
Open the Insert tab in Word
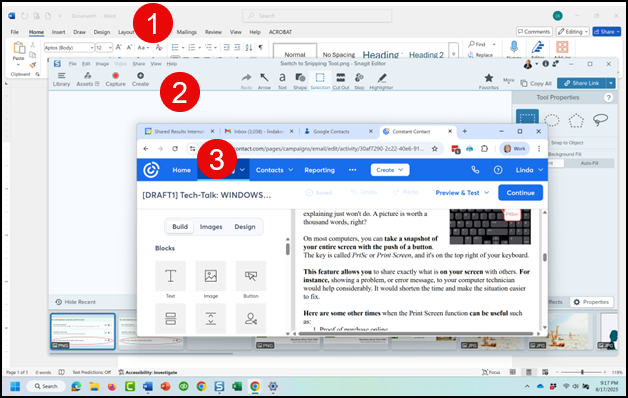tap(58, 32)
